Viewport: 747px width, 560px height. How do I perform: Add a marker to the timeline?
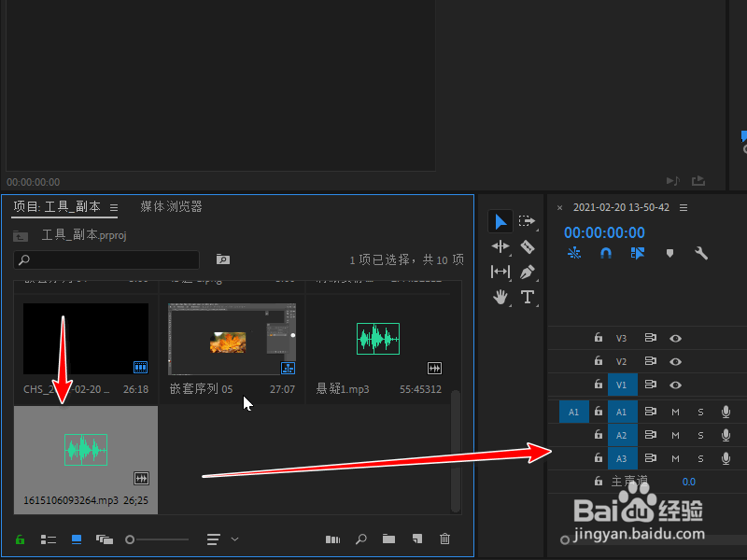tap(669, 253)
